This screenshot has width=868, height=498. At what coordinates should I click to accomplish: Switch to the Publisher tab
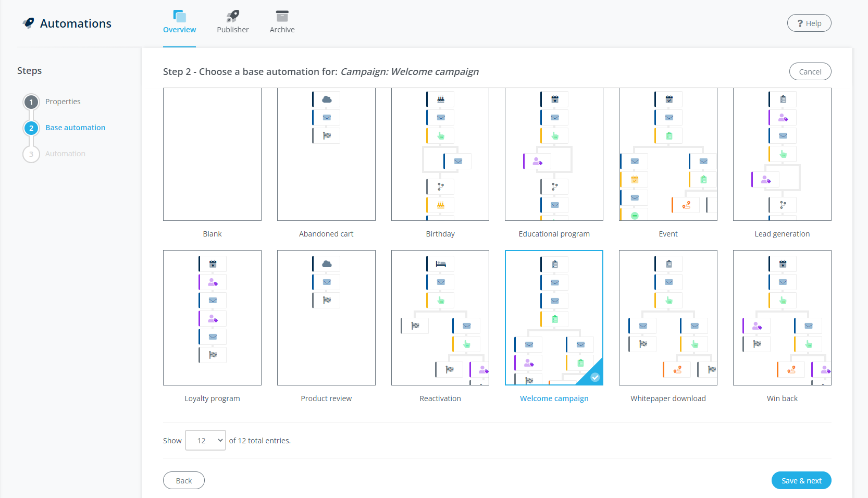(x=232, y=22)
